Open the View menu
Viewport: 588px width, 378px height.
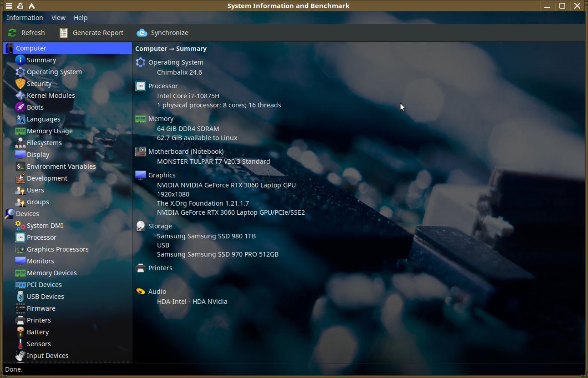(x=58, y=18)
